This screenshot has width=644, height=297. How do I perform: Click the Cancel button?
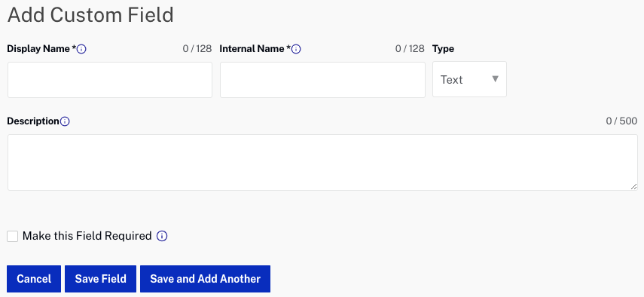click(x=34, y=279)
